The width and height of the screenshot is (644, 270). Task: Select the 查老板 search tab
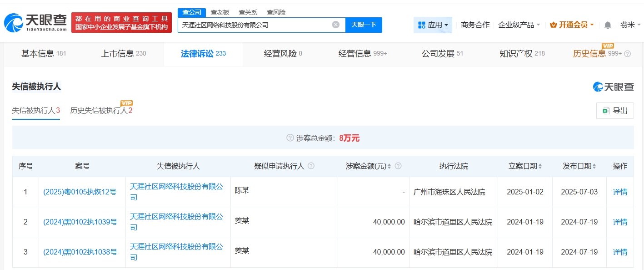pyautogui.click(x=220, y=12)
